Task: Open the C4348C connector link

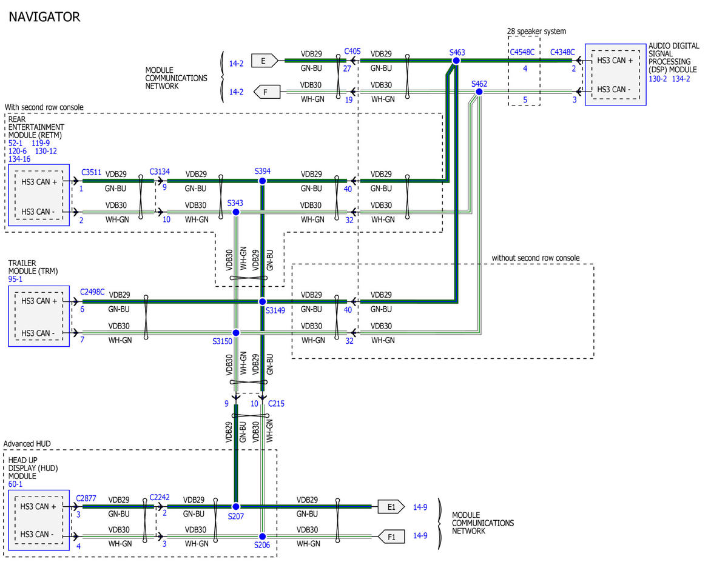Action: [562, 52]
